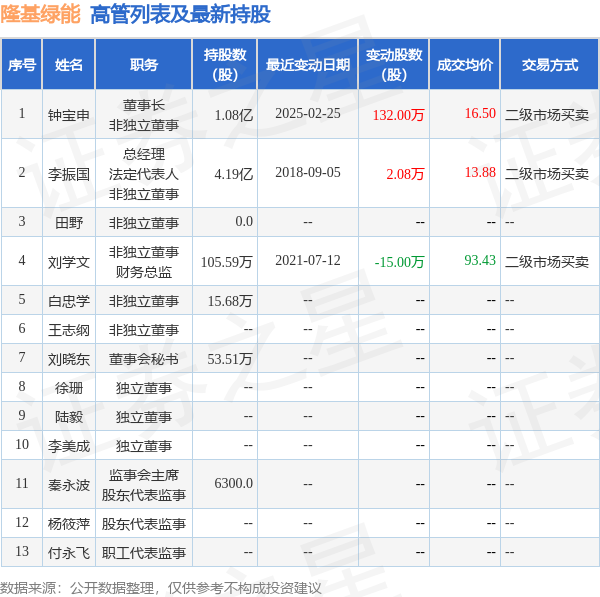Click the 职务 column header
The width and height of the screenshot is (600, 597).
(143, 64)
